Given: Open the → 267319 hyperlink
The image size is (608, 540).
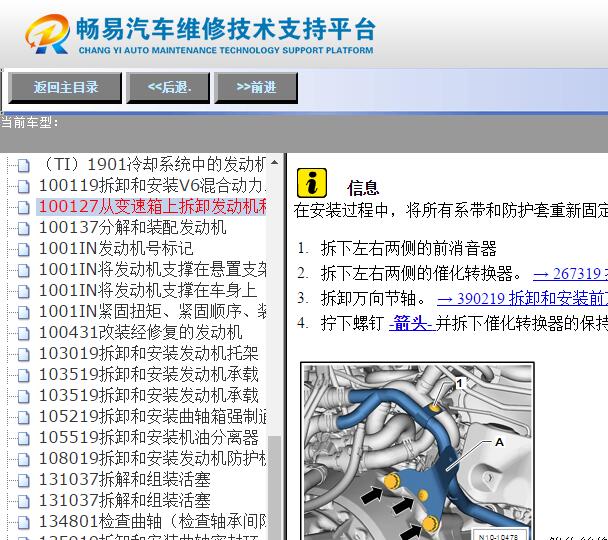Looking at the screenshot, I should click(x=570, y=274).
